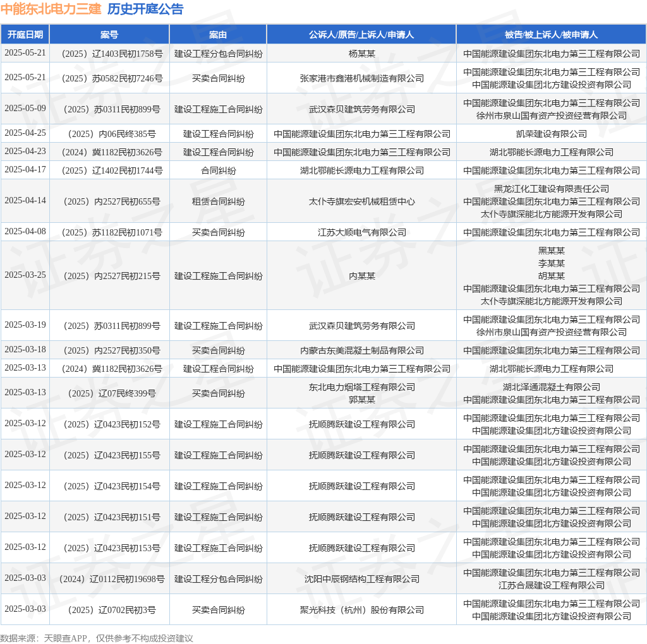Click plaintiff 杨某某
This screenshot has height=644, width=647.
[362, 54]
